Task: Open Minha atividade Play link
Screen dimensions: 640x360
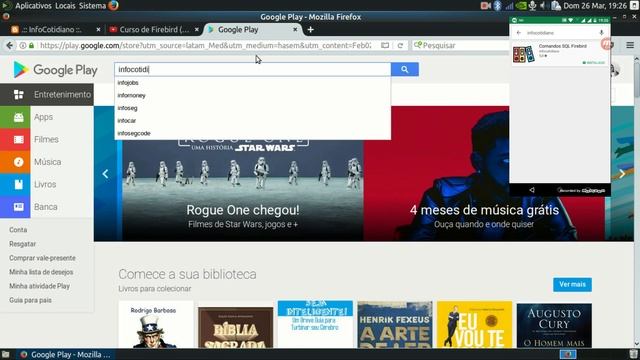Action: tap(40, 286)
